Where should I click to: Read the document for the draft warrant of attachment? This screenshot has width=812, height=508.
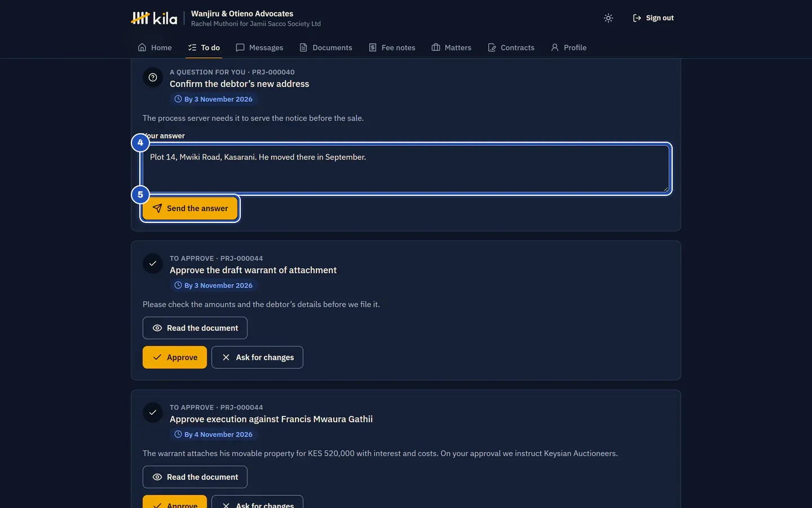(195, 328)
